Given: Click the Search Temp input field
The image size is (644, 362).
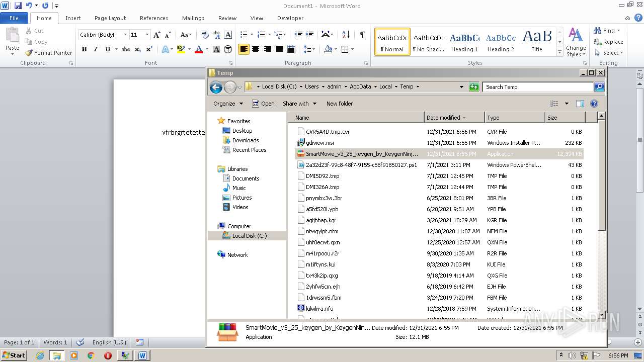Looking at the screenshot, I should coord(538,87).
